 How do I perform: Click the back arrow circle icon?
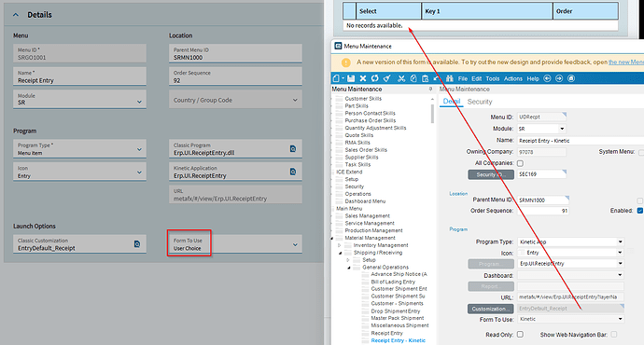click(547, 78)
